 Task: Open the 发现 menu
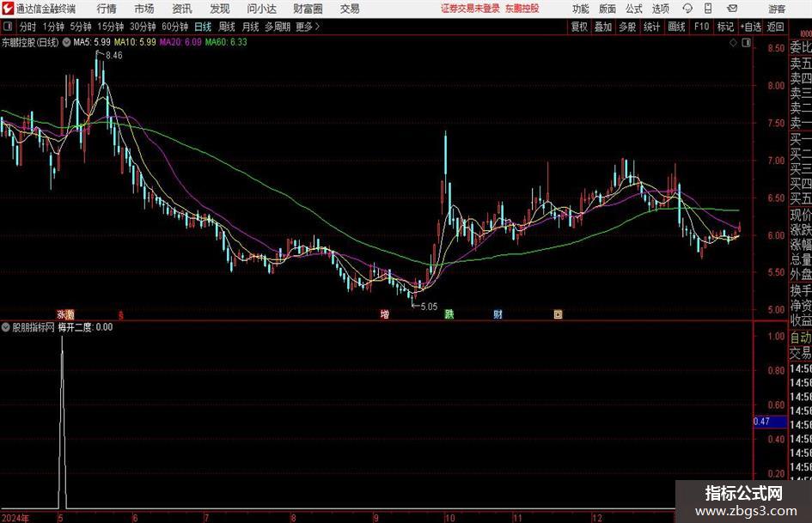[x=220, y=9]
